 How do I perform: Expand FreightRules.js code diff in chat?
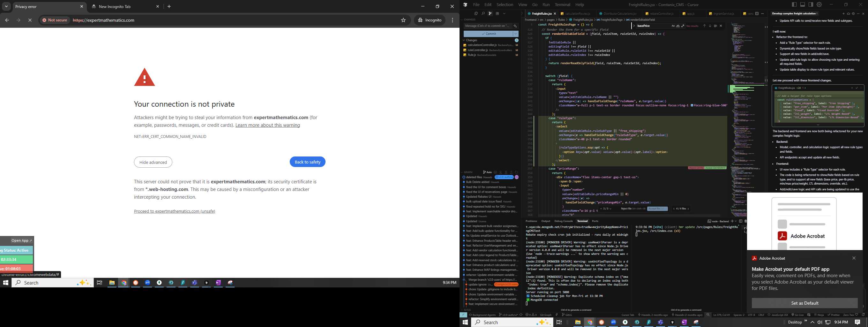click(x=818, y=125)
